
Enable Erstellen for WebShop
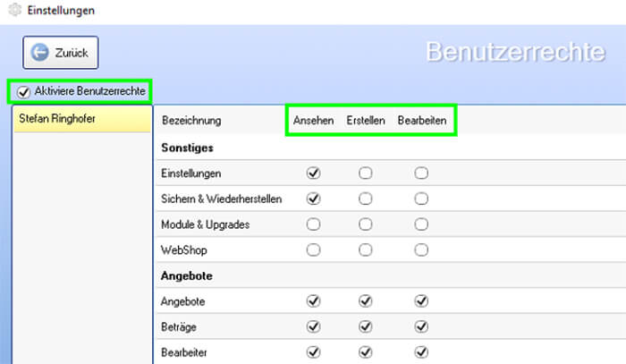point(365,250)
